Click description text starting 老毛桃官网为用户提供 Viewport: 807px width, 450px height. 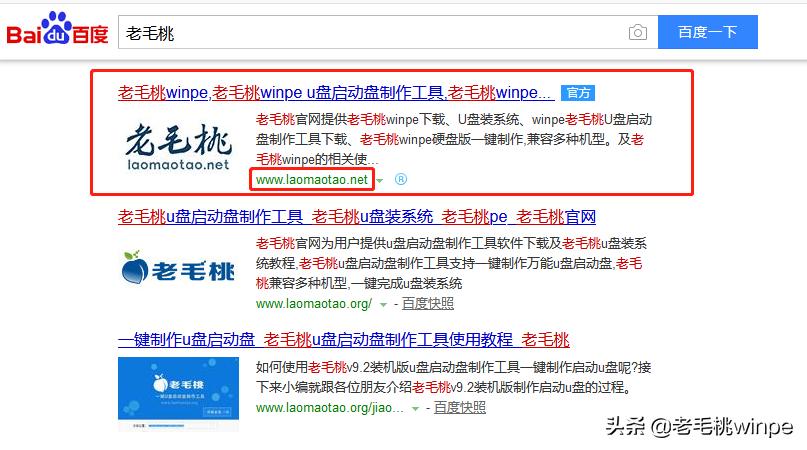coord(451,263)
